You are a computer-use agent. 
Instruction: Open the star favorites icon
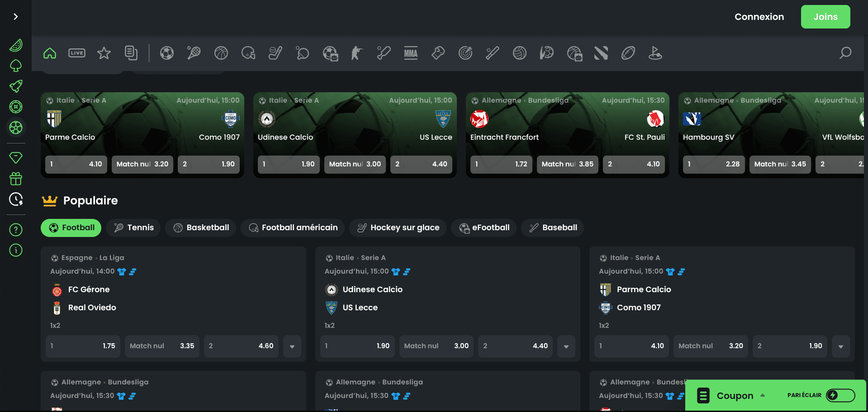point(104,53)
